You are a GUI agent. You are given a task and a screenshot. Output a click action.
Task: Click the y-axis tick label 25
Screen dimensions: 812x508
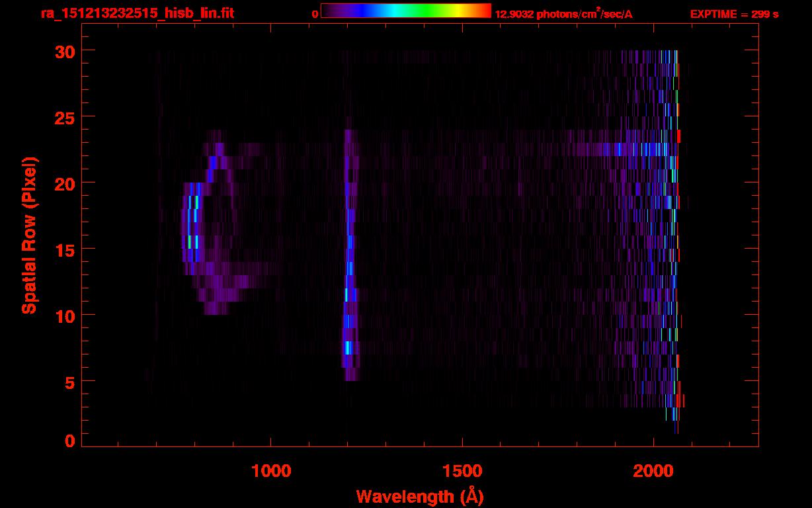(65, 117)
